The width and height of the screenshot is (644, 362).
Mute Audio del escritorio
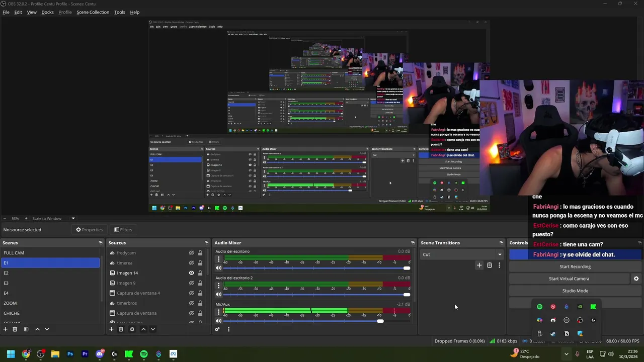[x=218, y=268]
